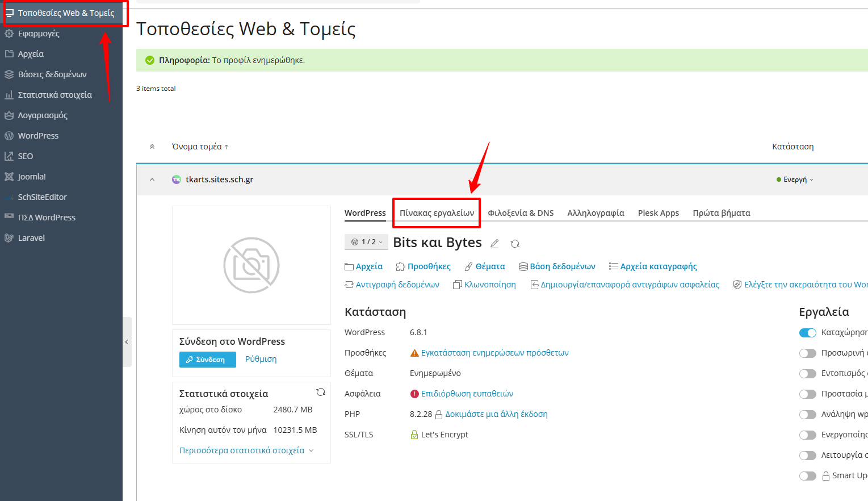The image size is (868, 501).
Task: Click the Κατάσταση column header
Action: pyautogui.click(x=793, y=147)
